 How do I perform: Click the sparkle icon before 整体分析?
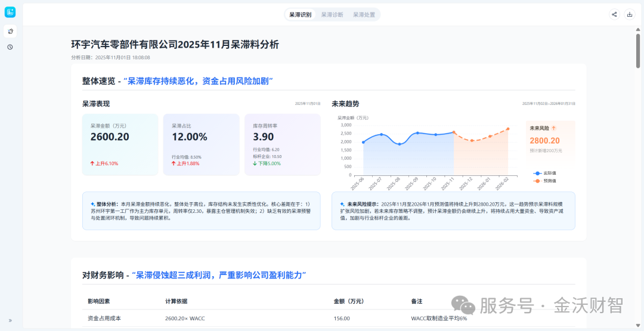click(93, 204)
